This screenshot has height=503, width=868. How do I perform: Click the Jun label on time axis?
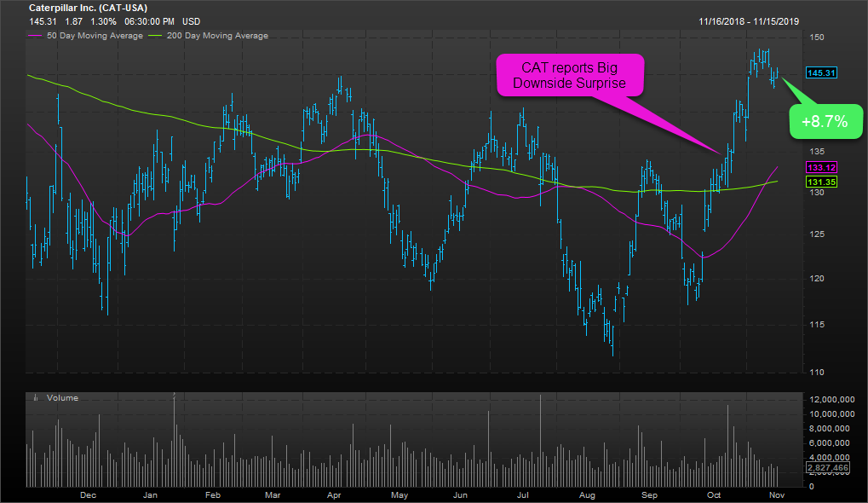460,494
